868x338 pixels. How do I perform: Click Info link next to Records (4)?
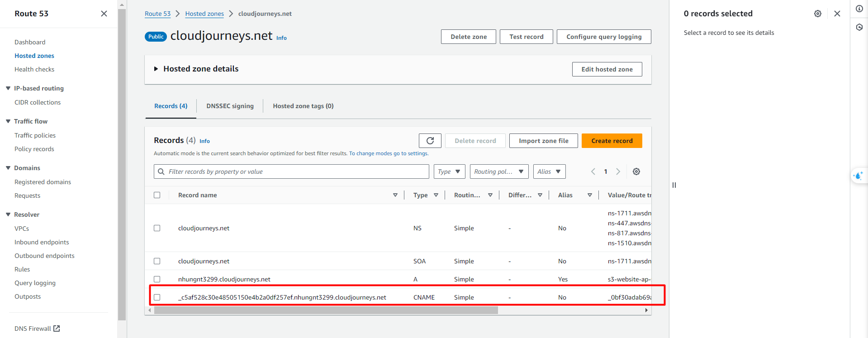(x=204, y=141)
